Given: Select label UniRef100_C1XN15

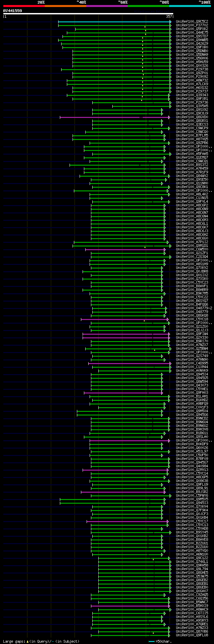Looking at the screenshot, I should click(192, 198).
